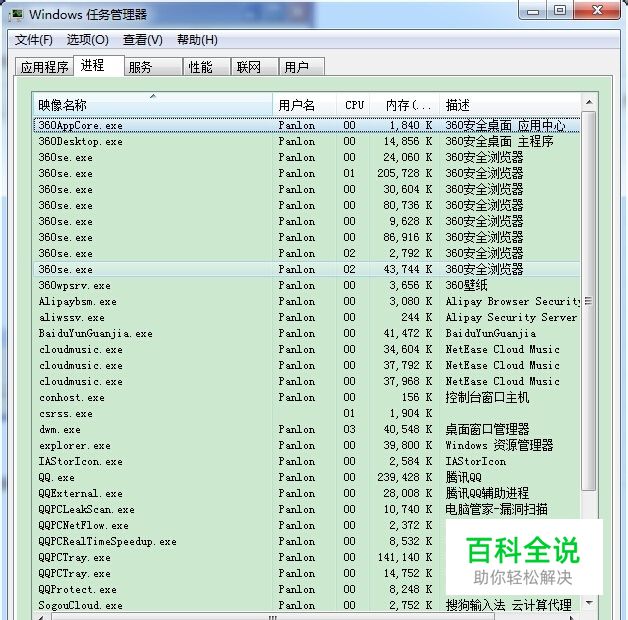
Task: Select 360se.exe using 80,736 K memory
Action: click(306, 205)
